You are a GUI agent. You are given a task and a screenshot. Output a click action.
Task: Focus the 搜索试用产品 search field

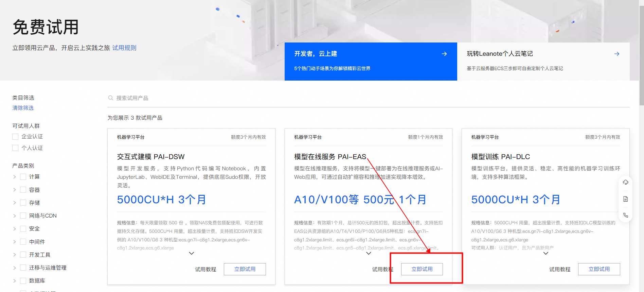pyautogui.click(x=369, y=98)
